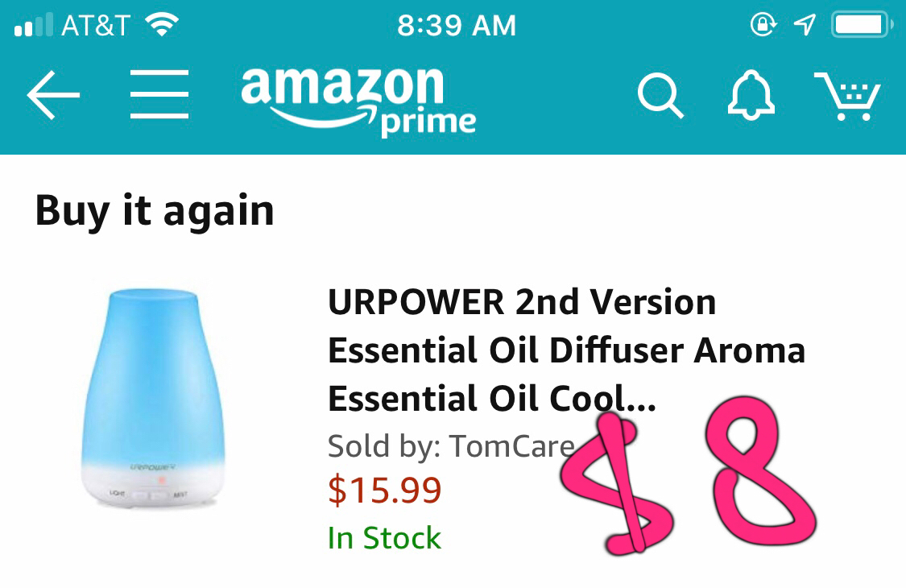This screenshot has width=906, height=588.
Task: Open the blue diffuser product image
Action: click(154, 398)
